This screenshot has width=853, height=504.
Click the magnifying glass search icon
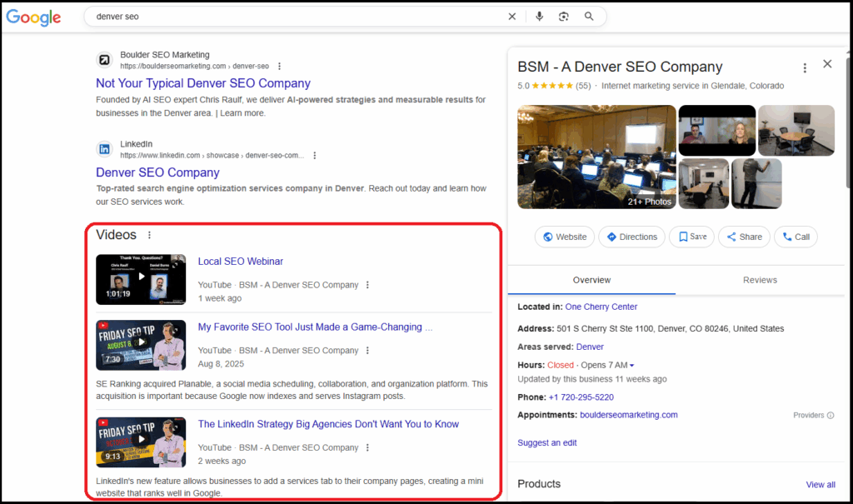tap(589, 17)
